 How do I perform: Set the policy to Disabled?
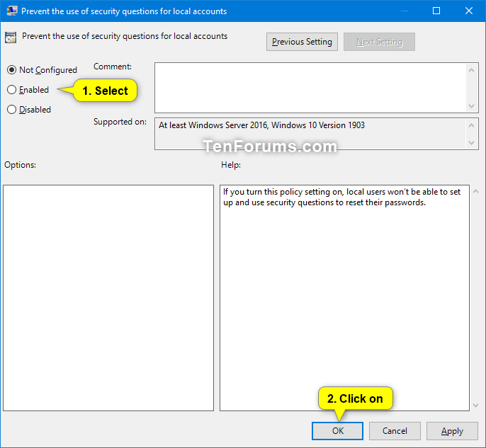tap(12, 110)
